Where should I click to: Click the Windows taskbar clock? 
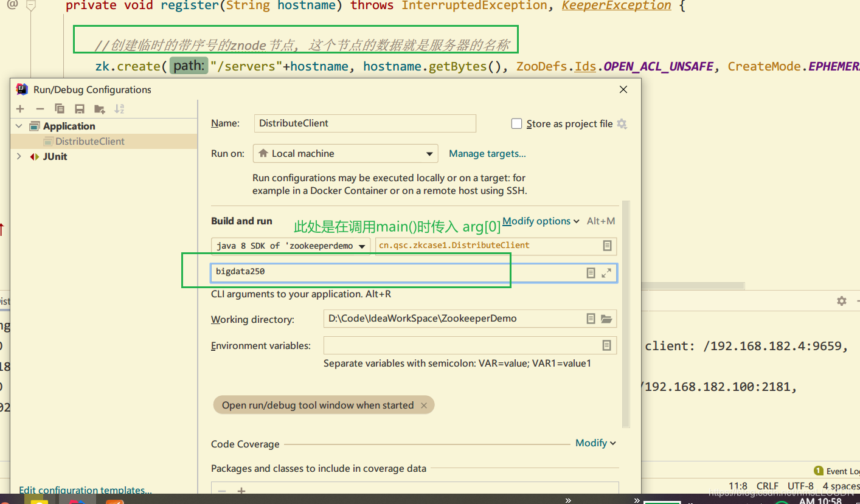pyautogui.click(x=820, y=500)
